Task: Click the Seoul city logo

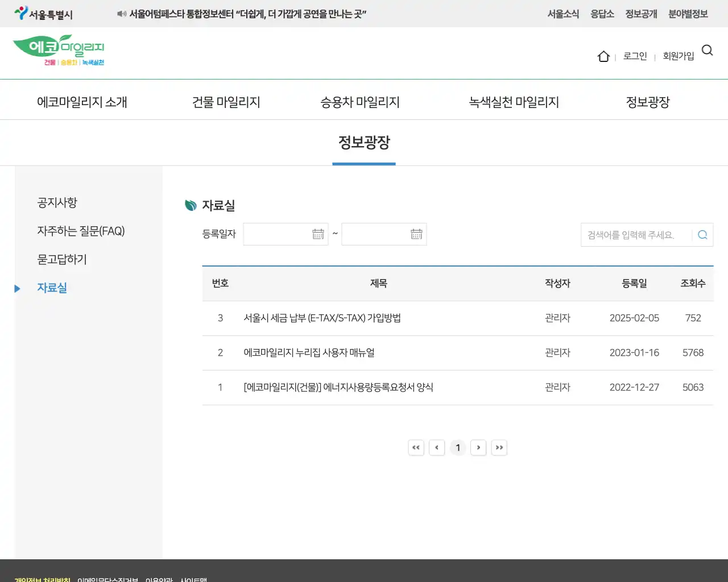Action: 44,14
